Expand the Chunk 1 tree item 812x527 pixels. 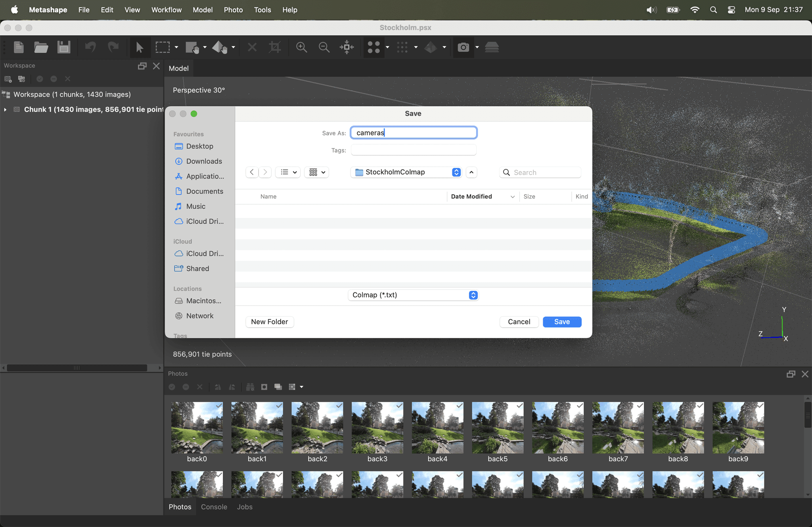tap(6, 109)
